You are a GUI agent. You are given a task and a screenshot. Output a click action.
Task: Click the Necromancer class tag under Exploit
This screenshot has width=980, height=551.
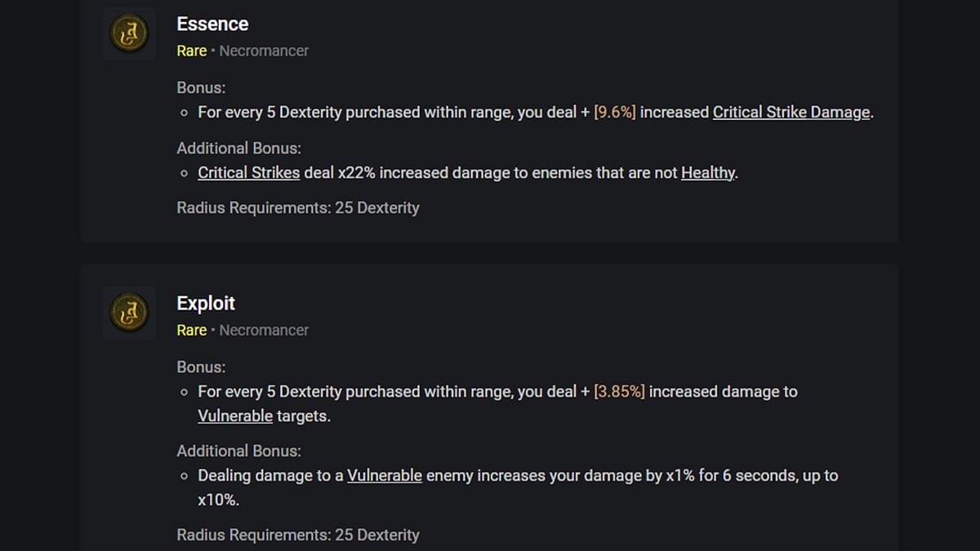tap(264, 330)
